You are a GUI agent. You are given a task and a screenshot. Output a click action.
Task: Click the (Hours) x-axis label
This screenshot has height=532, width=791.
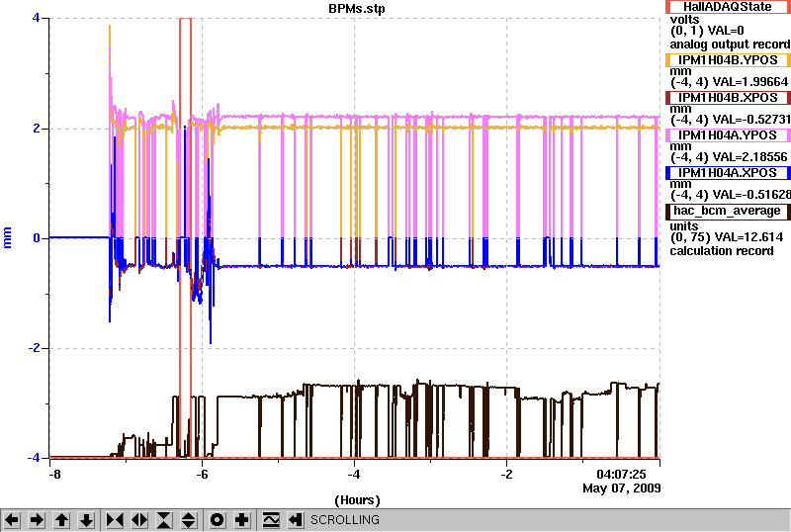[x=357, y=500]
